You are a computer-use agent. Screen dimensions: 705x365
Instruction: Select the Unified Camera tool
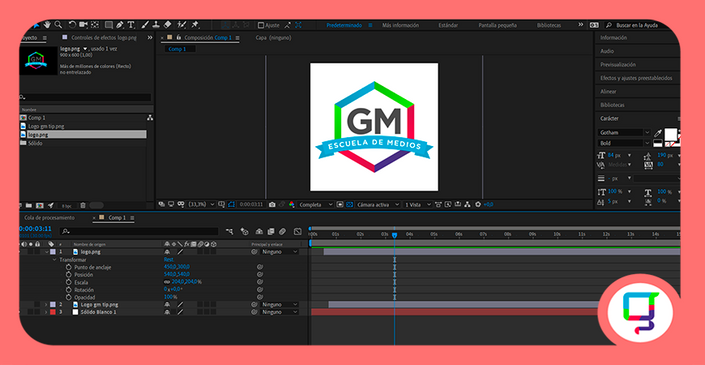84,25
